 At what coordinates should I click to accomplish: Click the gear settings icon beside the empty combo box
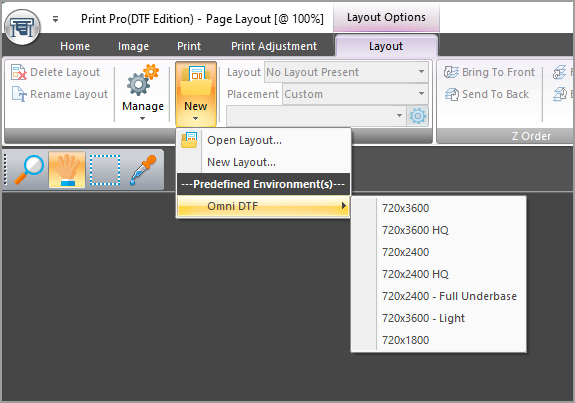click(x=418, y=116)
